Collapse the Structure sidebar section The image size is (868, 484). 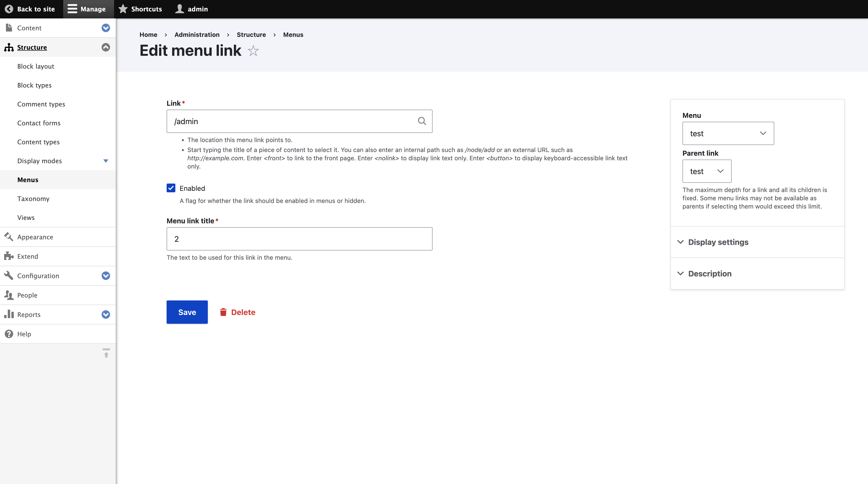(x=106, y=47)
